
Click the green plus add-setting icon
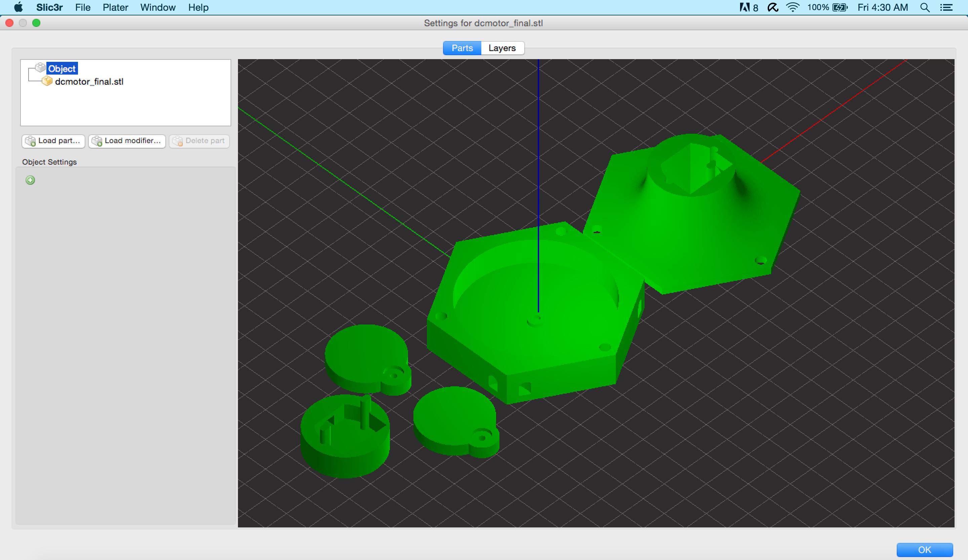coord(30,180)
